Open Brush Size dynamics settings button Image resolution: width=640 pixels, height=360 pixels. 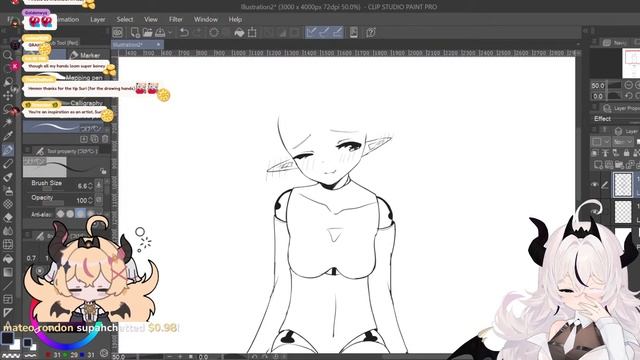pyautogui.click(x=99, y=186)
